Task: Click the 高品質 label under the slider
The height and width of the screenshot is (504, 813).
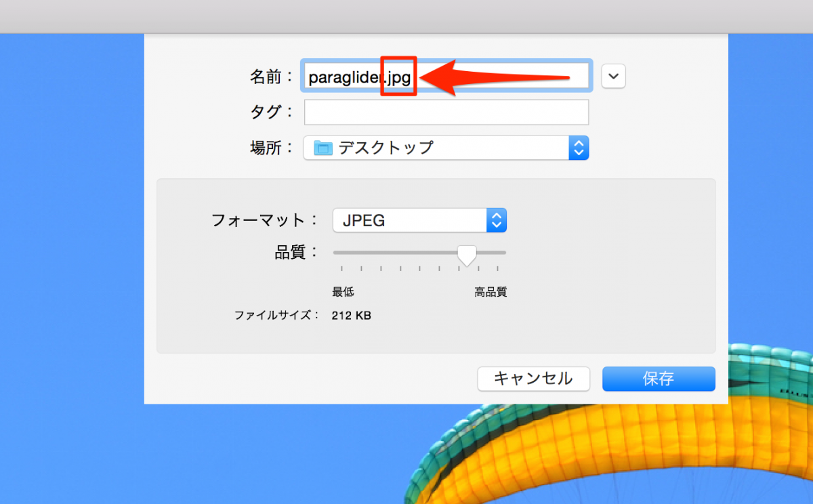Action: pos(491,293)
